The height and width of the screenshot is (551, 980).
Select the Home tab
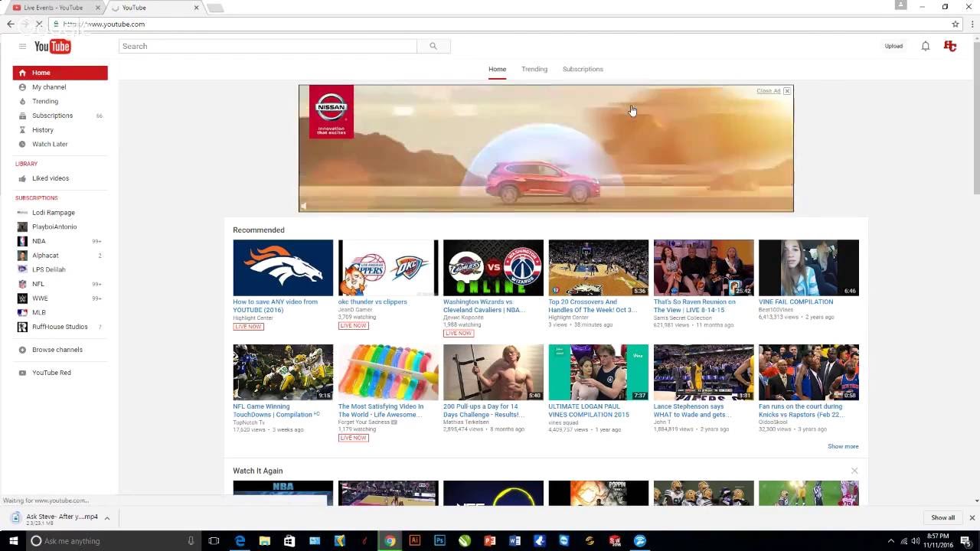[x=498, y=69]
